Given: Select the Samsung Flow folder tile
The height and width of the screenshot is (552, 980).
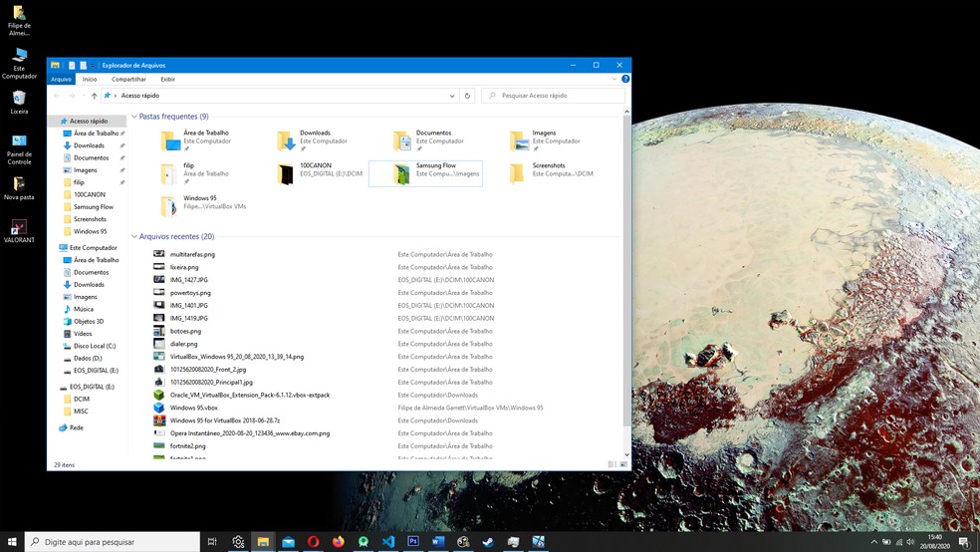Looking at the screenshot, I should 425,173.
